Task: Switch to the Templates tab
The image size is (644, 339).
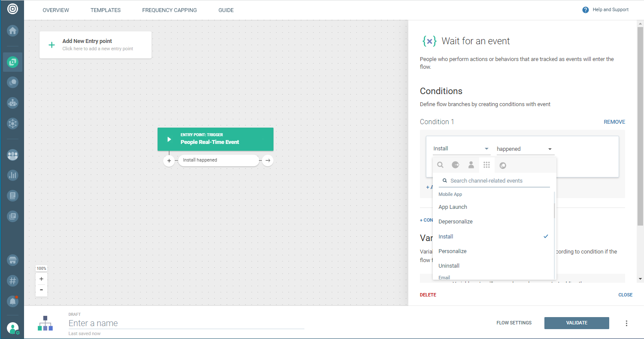Action: (x=106, y=10)
